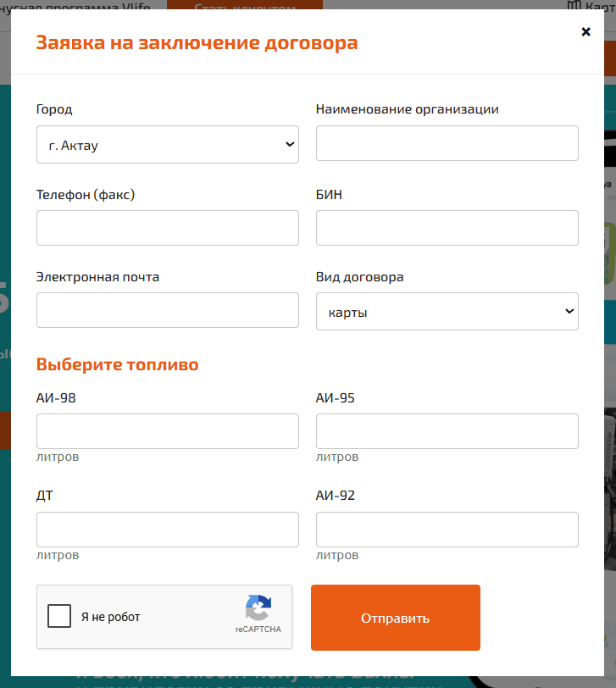
Task: Click the Карты link in top bar
Action: click(x=600, y=5)
